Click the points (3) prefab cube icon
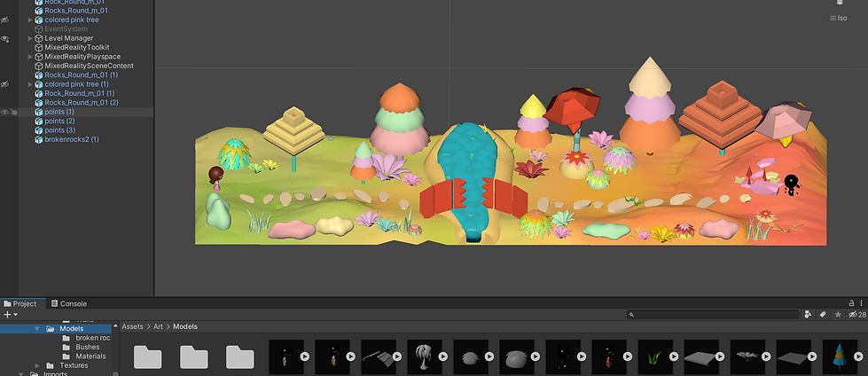The image size is (868, 376). click(x=39, y=130)
